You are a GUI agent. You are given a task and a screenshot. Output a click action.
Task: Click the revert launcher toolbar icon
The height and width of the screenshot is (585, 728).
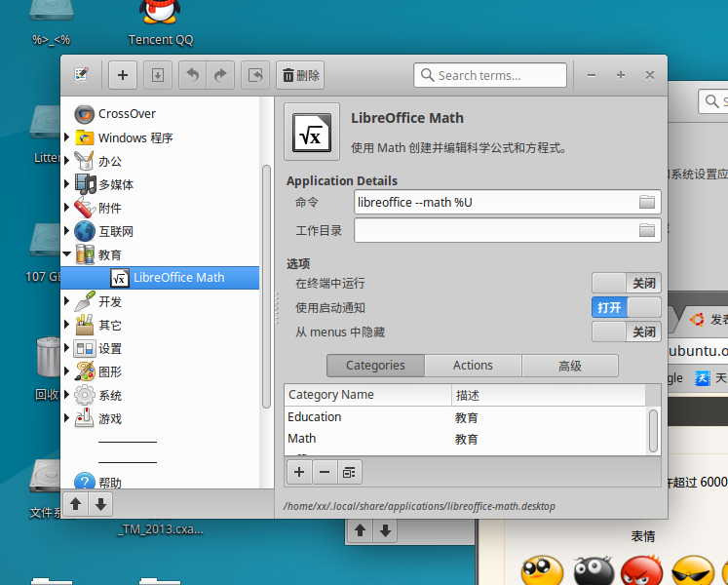[255, 75]
